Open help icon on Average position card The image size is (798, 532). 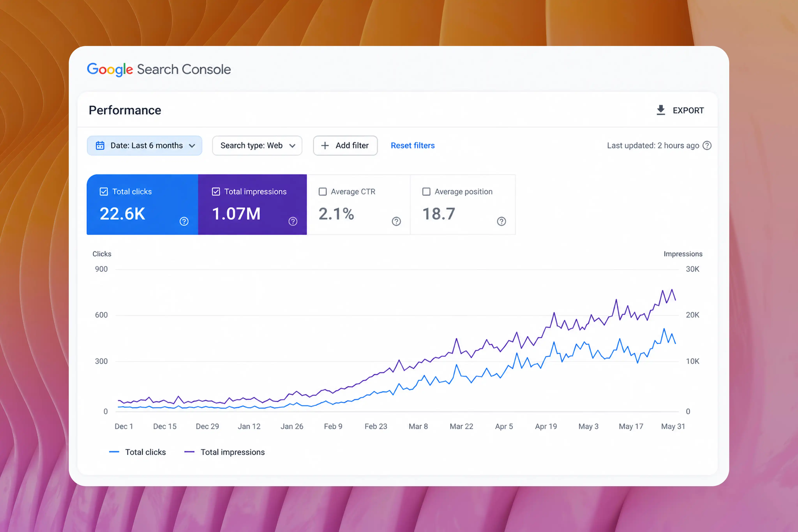click(x=501, y=221)
